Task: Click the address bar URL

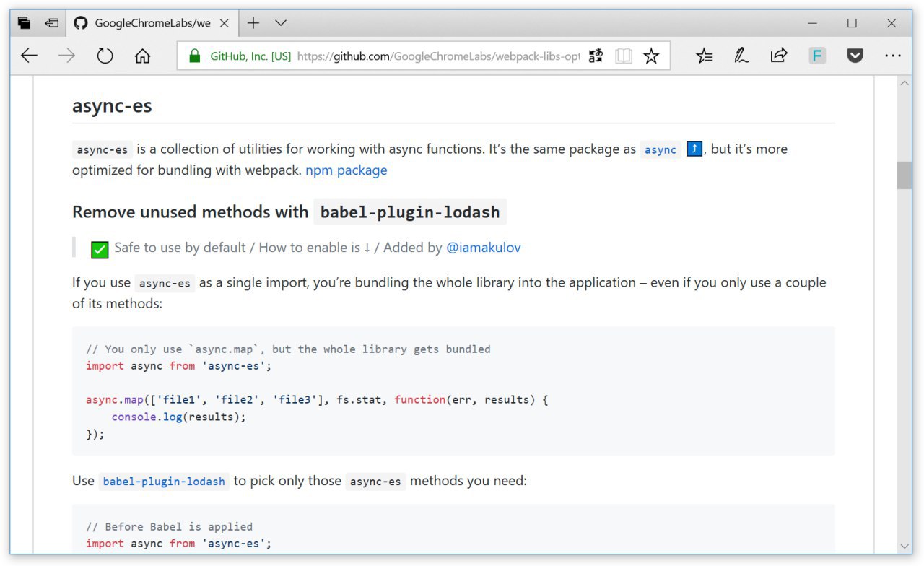Action: tap(439, 56)
